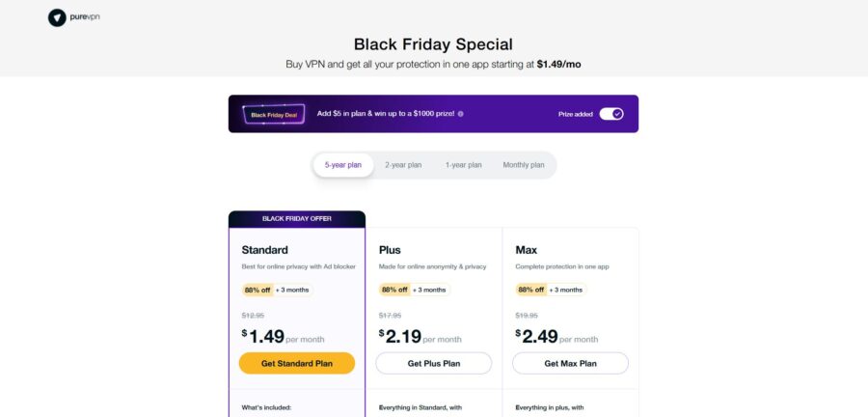This screenshot has height=417, width=868.
Task: Click the info icon beside the $1000 prize text
Action: [x=461, y=114]
